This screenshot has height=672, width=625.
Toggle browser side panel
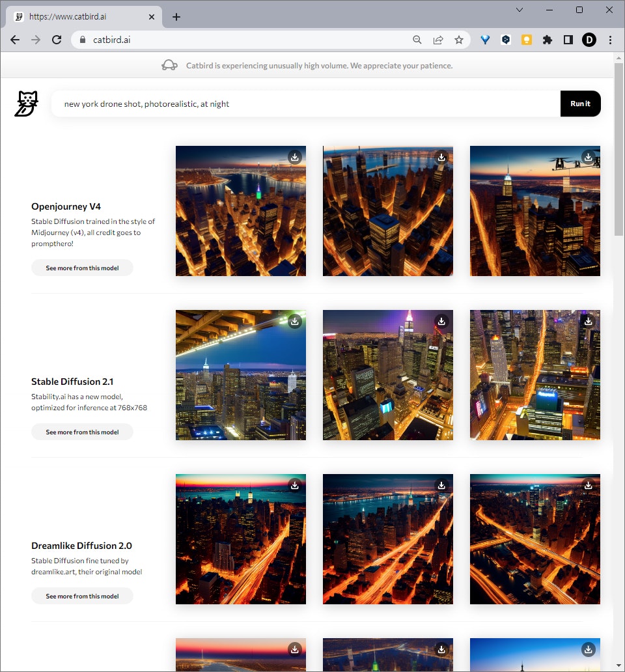(568, 40)
